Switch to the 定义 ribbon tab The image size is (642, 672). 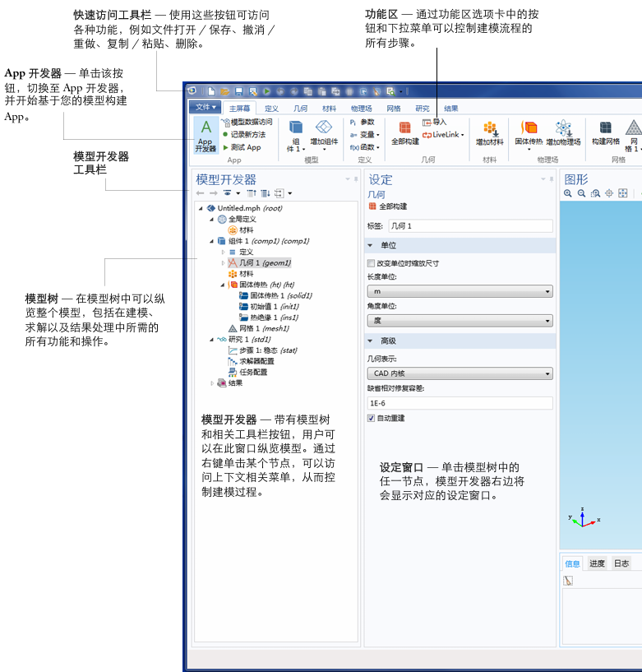271,109
